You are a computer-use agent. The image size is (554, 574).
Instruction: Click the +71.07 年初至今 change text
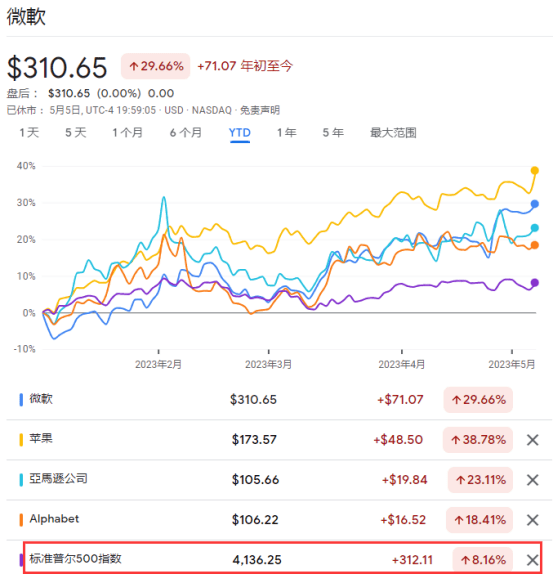245,66
